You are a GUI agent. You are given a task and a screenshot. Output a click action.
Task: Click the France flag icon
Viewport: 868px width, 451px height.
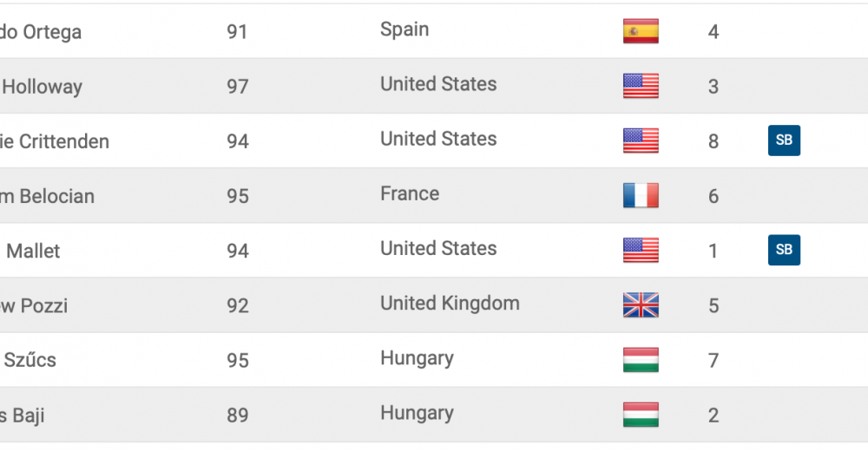641,195
